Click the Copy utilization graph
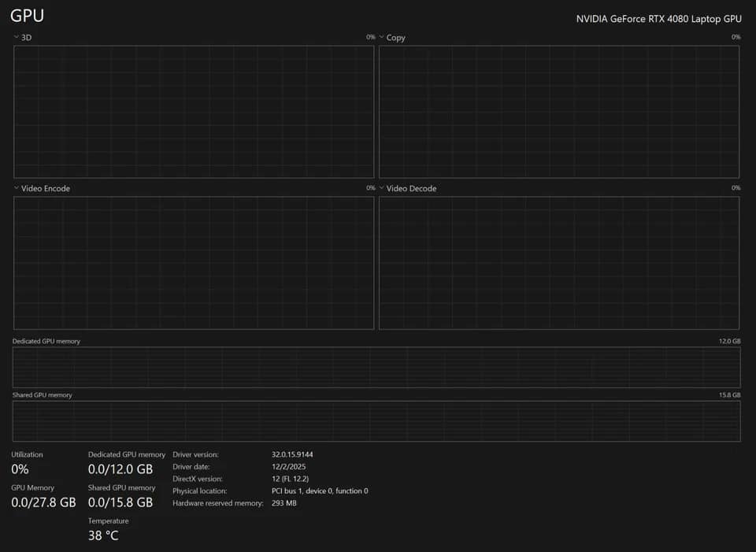Screen dimensions: 756x552 coord(559,112)
